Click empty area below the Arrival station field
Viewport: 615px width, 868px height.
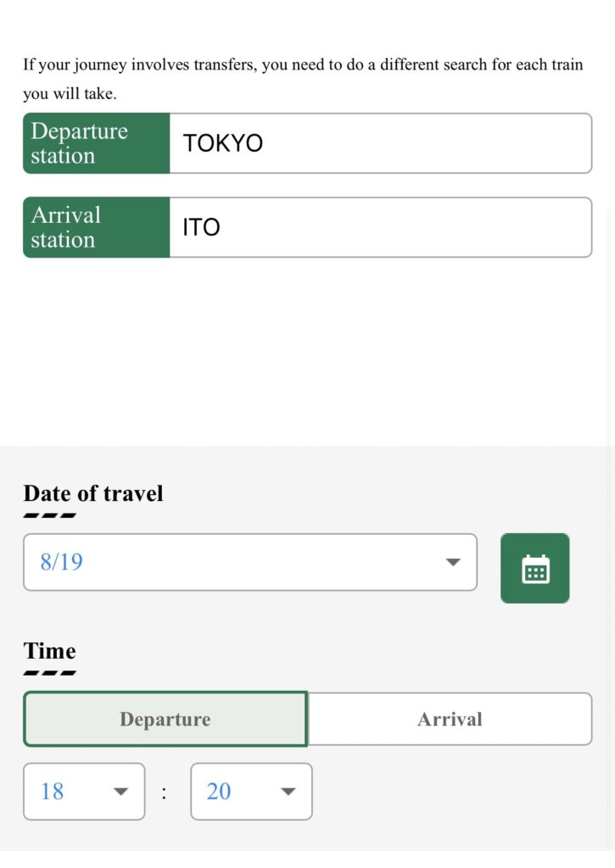tap(307, 352)
